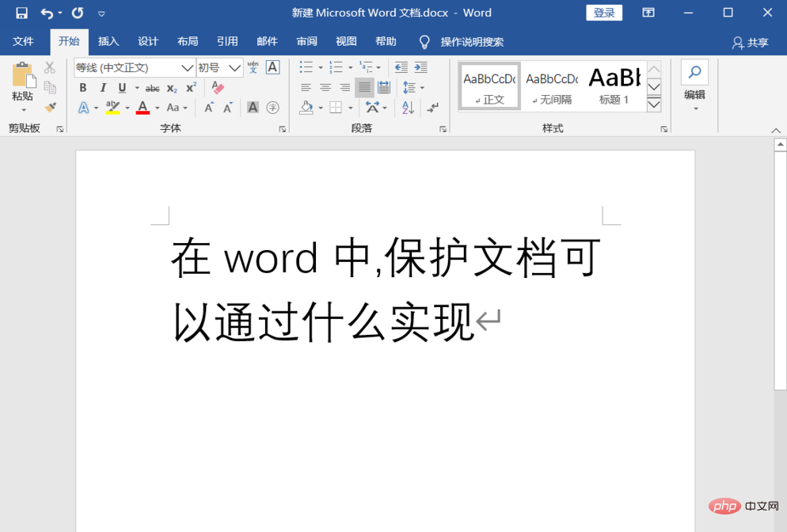Screen dimensions: 787x532
Task: Switch to the 插入 Insert tab
Action: 108,42
